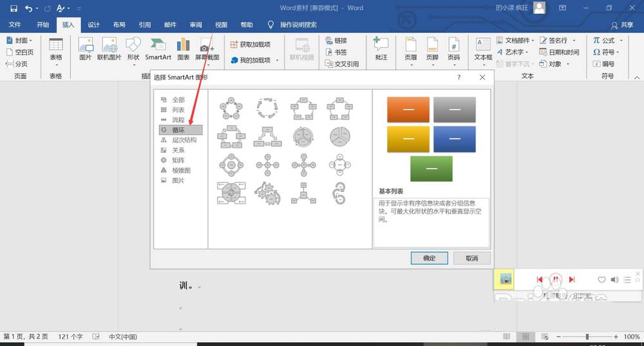
Task: Select the Cycle Matrix layout thumbnail
Action: (231, 193)
